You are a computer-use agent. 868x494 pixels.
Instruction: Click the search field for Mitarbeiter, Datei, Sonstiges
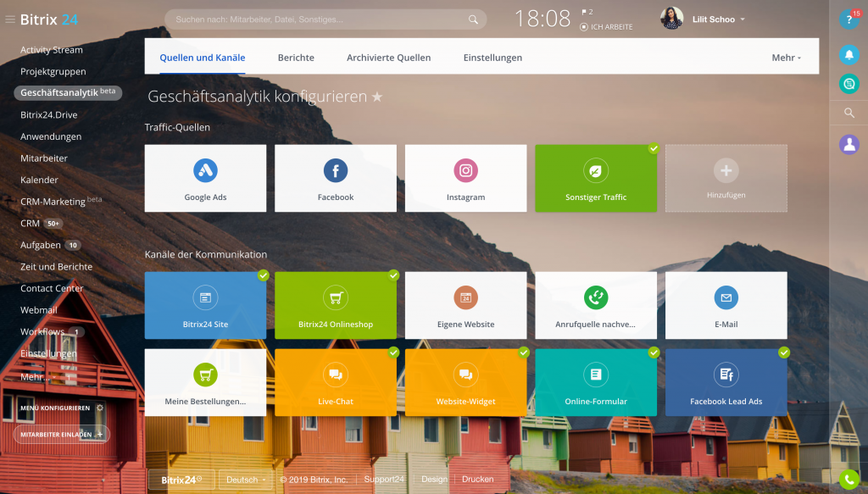coord(325,19)
